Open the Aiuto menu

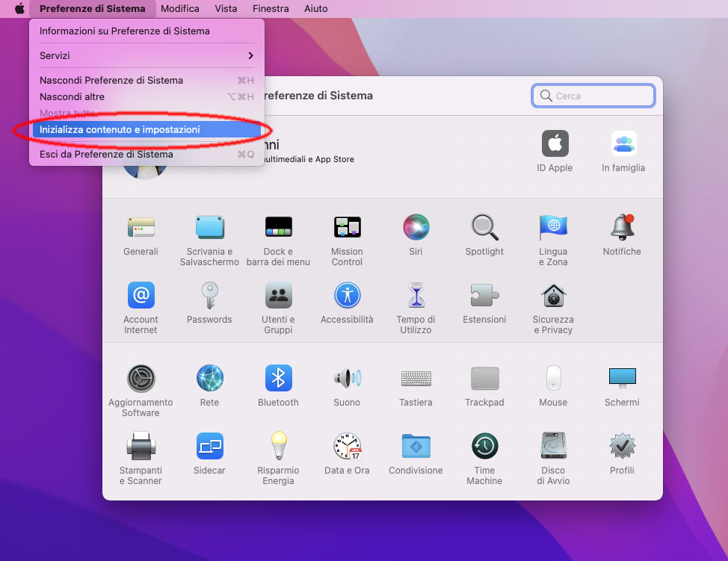[315, 8]
